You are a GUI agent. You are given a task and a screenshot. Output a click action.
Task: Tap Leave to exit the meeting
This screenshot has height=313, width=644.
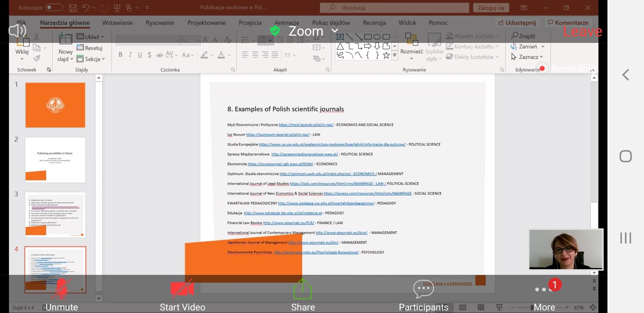(582, 31)
